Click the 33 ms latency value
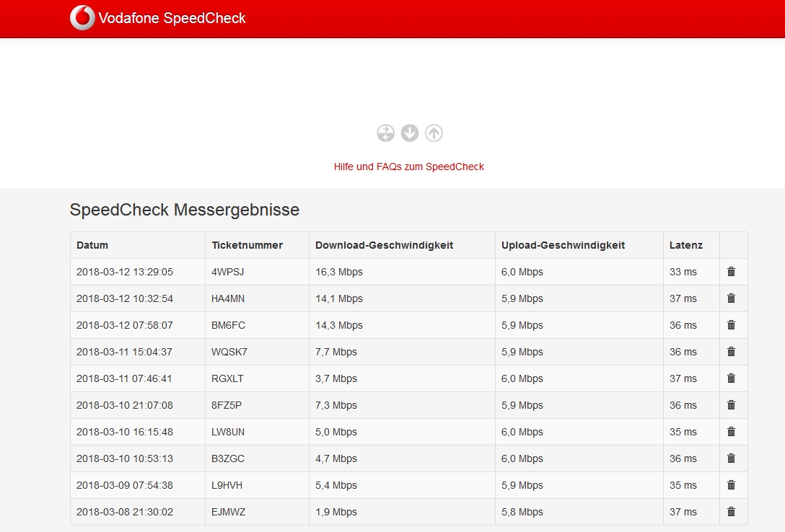Viewport: 785px width, 532px height. [x=683, y=272]
